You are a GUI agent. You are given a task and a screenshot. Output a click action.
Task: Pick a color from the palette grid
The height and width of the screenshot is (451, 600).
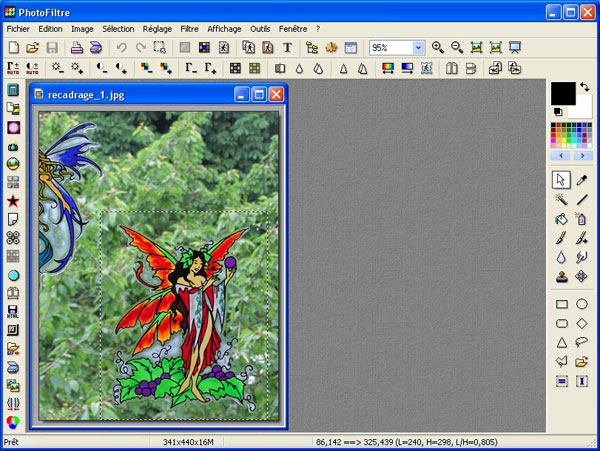[x=571, y=135]
